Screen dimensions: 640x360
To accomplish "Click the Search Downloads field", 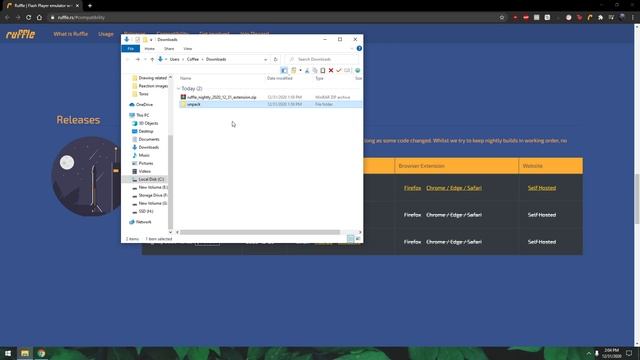I will (322, 59).
